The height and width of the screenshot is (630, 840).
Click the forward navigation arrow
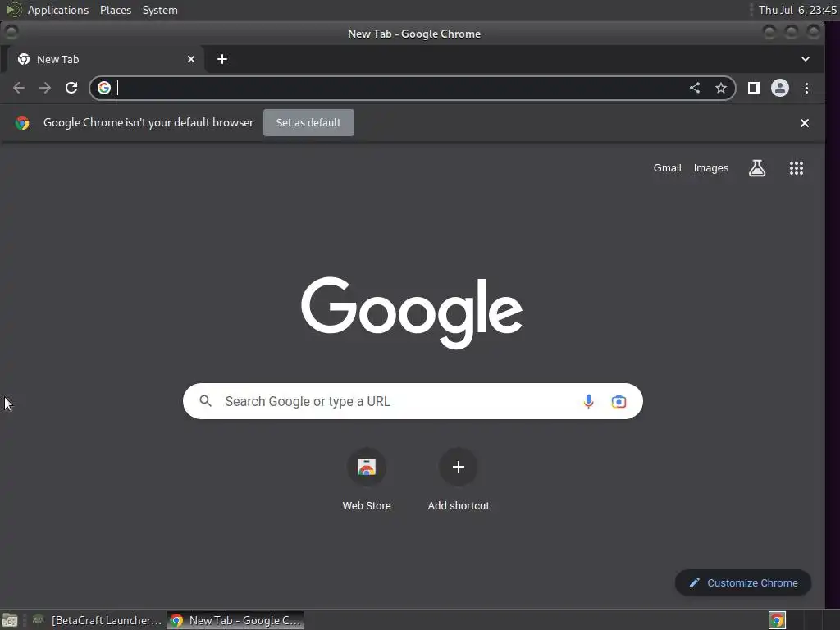point(45,88)
